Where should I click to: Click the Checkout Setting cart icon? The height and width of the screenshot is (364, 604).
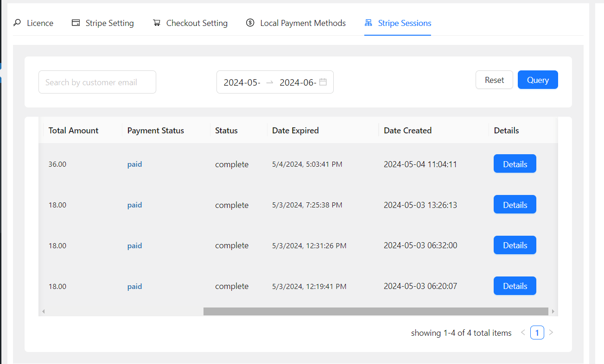(x=157, y=23)
